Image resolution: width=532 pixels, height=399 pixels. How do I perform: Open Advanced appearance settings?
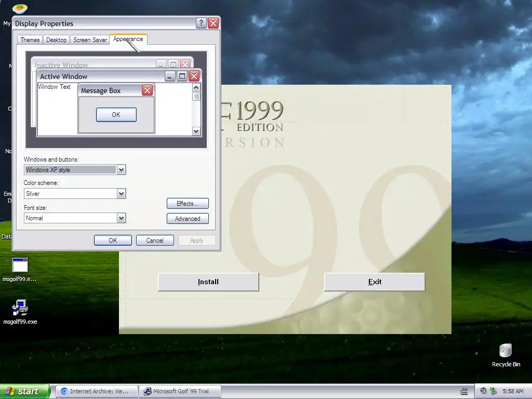coord(188,219)
